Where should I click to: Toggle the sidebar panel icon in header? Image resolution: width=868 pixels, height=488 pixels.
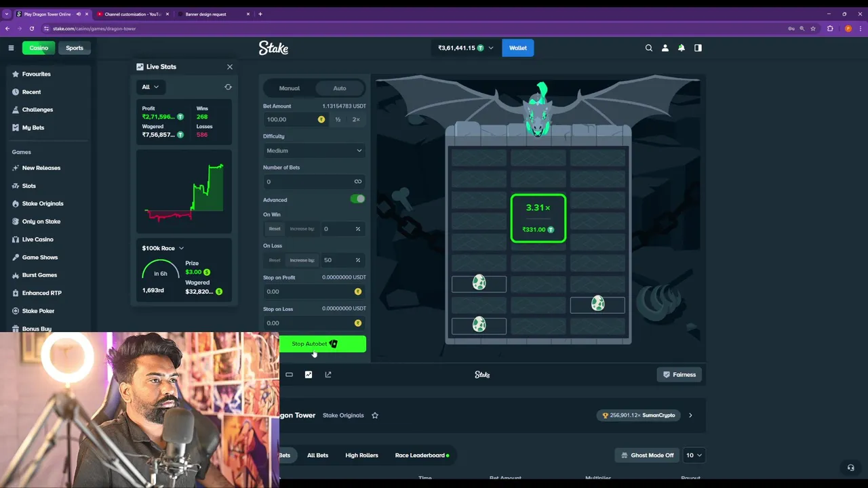[698, 47]
